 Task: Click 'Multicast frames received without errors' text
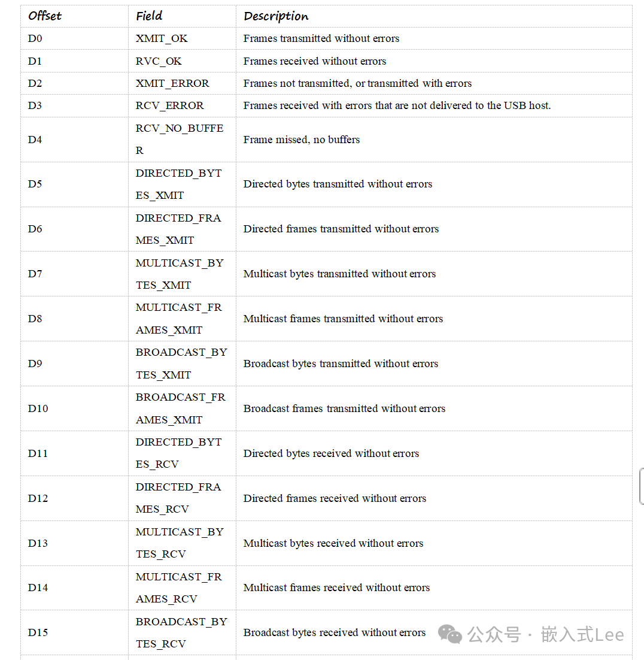coord(336,588)
